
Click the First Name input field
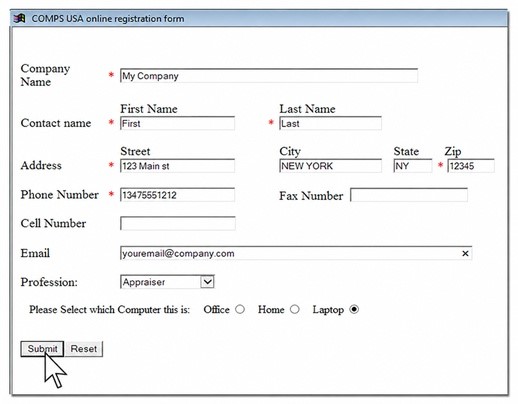[x=177, y=124]
